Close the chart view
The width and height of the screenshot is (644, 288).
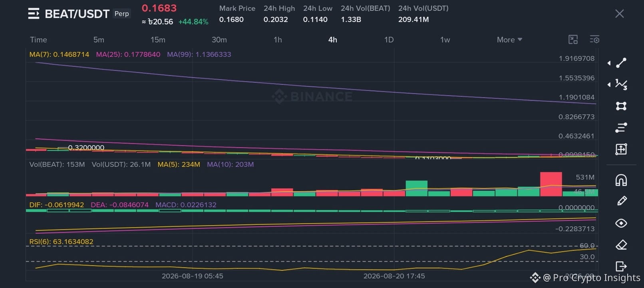coord(619,14)
